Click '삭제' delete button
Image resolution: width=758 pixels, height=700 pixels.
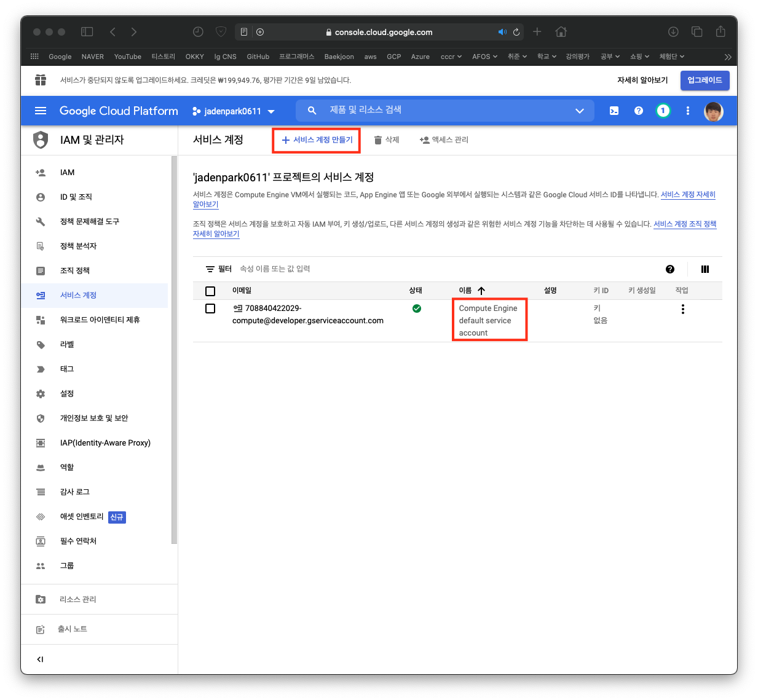387,140
